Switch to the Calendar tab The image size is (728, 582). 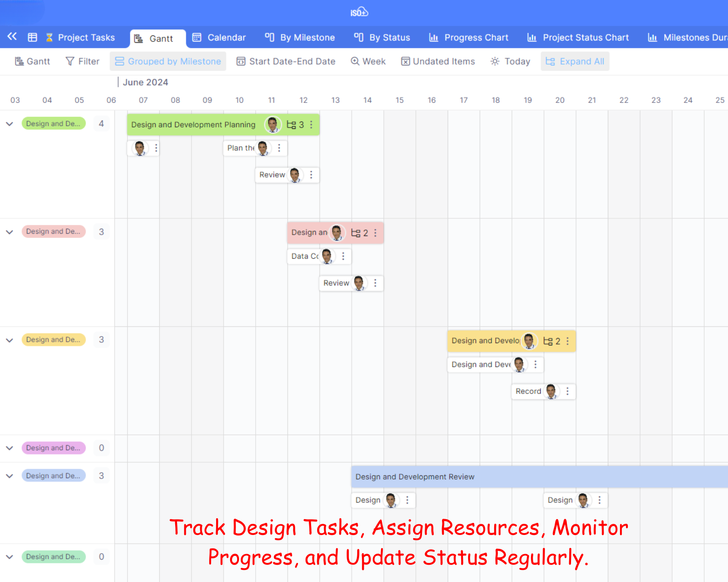(x=219, y=38)
